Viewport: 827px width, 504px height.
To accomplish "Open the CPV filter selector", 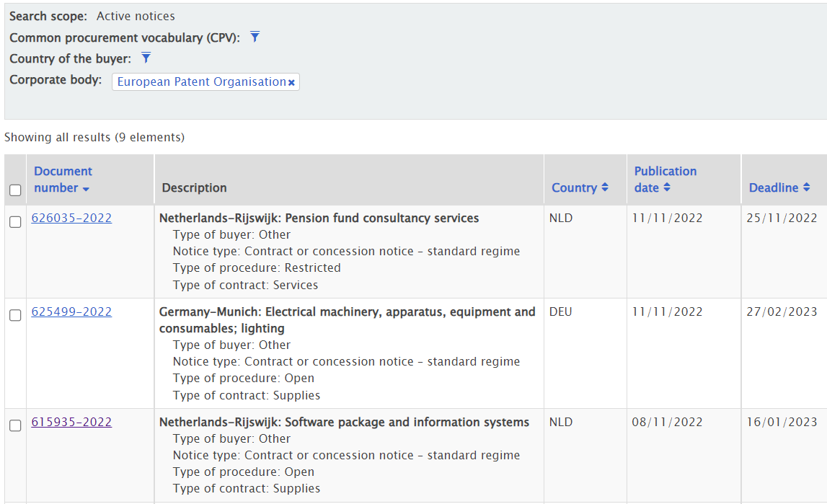I will [255, 37].
